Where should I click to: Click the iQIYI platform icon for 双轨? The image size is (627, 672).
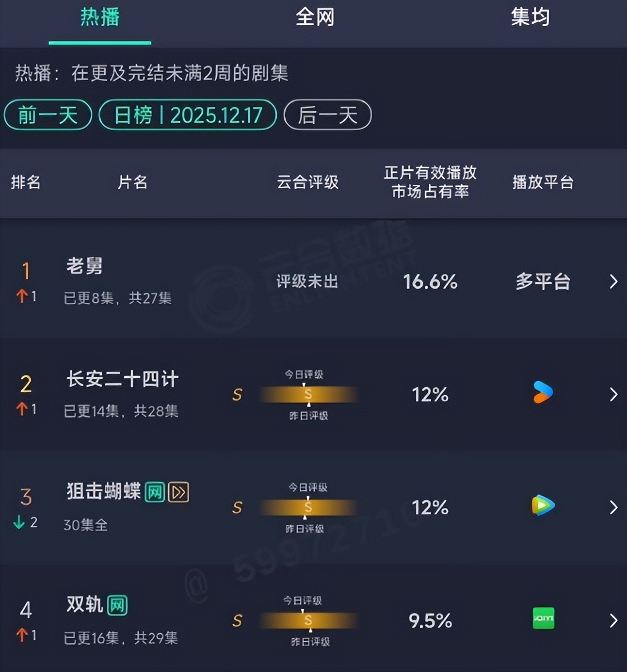(543, 619)
